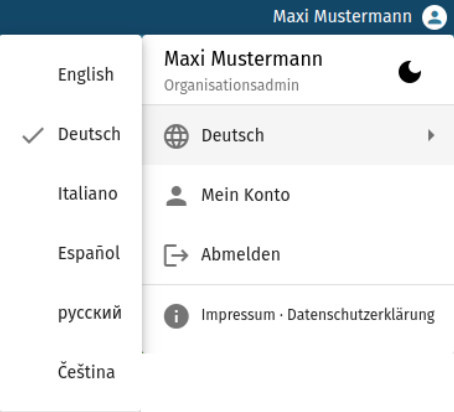454x412 pixels.
Task: Click the person icon beside Mein Konto
Action: 176,196
